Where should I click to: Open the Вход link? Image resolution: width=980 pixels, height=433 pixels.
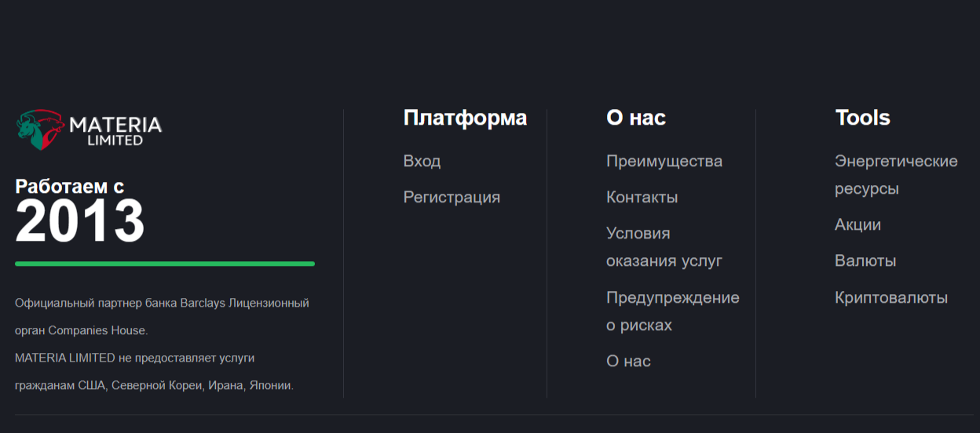pos(422,161)
